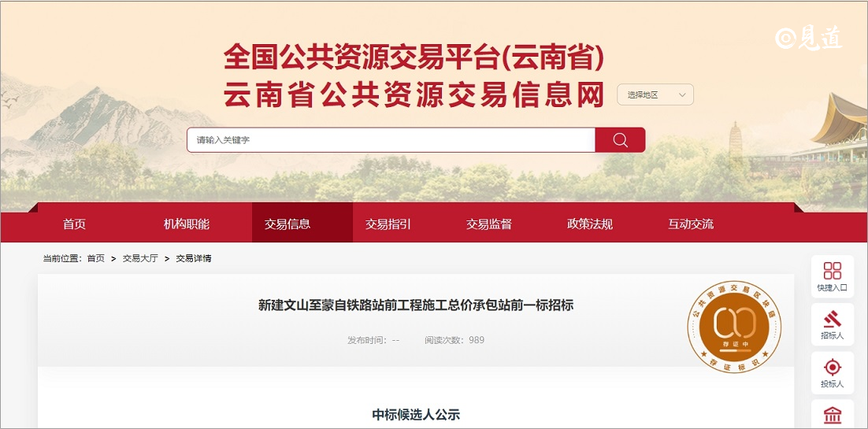Click the 招标人 gavel icon
This screenshot has height=429, width=868.
832,324
